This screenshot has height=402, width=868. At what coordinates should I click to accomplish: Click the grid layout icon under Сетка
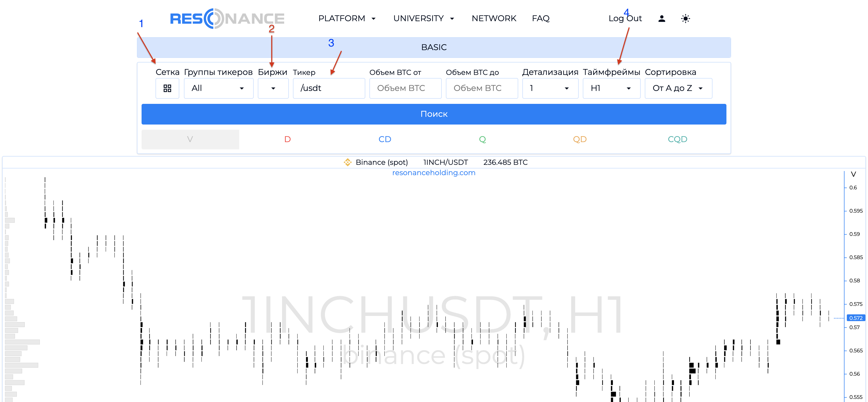(x=167, y=88)
